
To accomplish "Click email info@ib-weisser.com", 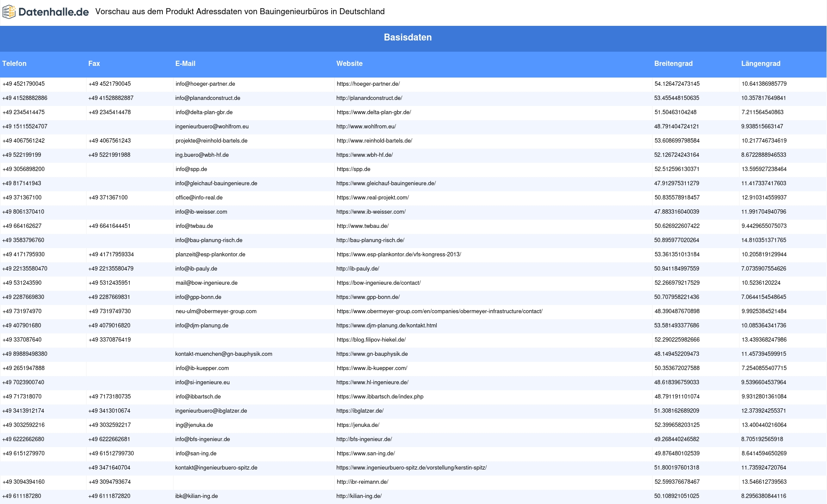I will pos(201,212).
